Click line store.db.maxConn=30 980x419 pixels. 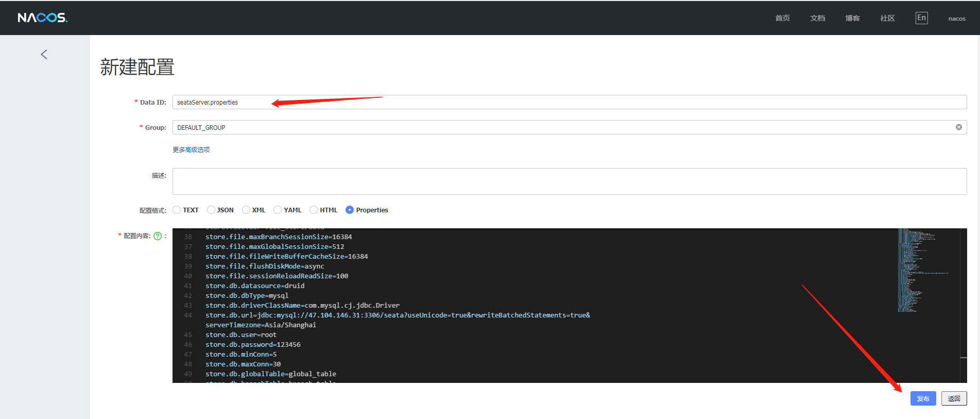click(x=243, y=364)
